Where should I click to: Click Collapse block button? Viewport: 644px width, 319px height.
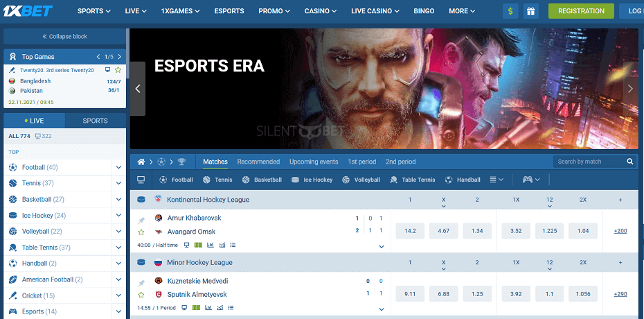pyautogui.click(x=65, y=36)
